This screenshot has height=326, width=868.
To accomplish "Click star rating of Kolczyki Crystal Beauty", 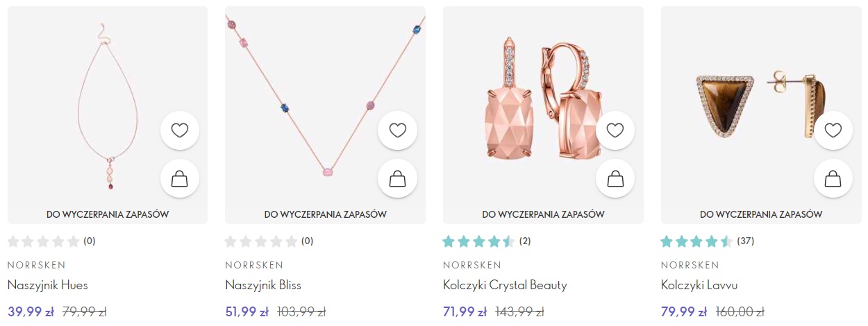I will tap(478, 241).
